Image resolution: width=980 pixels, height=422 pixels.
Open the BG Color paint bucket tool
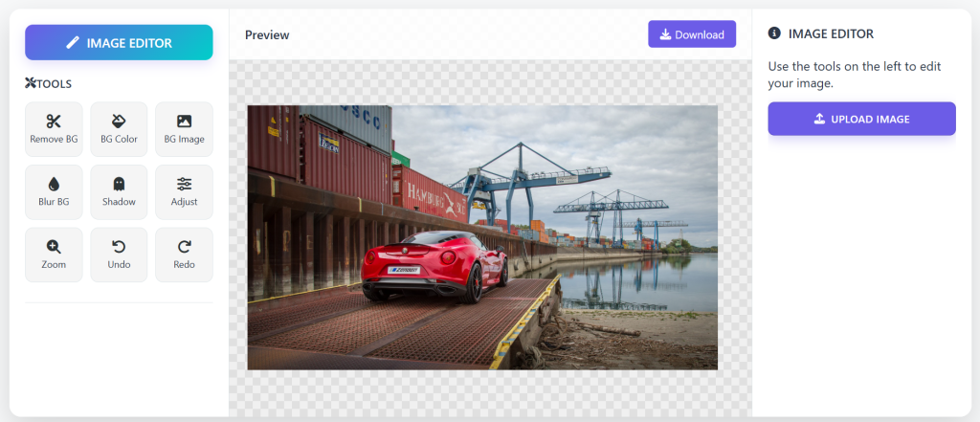119,129
